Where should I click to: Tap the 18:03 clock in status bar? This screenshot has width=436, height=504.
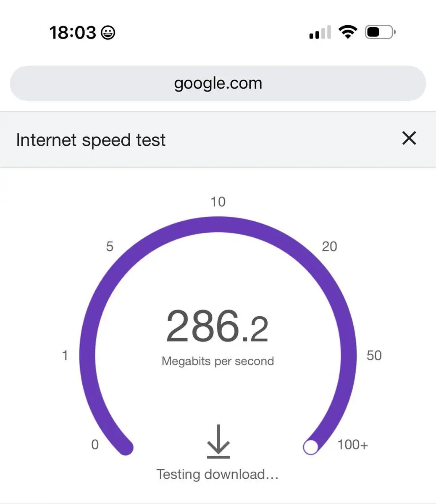[73, 32]
